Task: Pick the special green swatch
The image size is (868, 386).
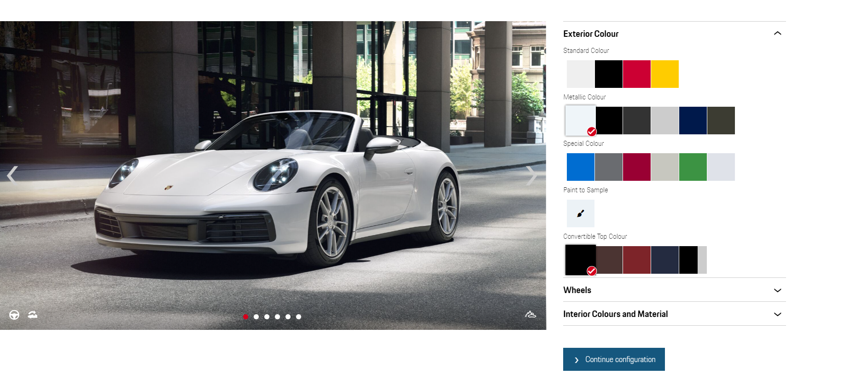Action: 693,167
